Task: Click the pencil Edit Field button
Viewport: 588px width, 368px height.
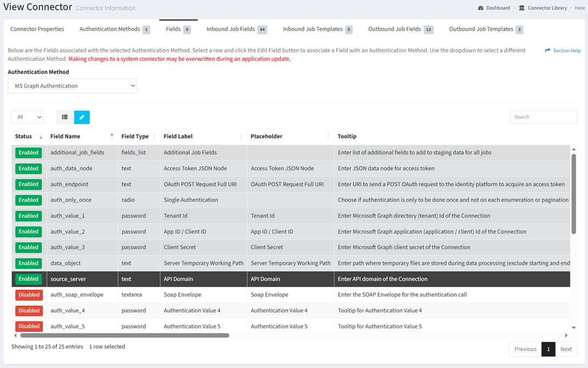Action: [82, 117]
